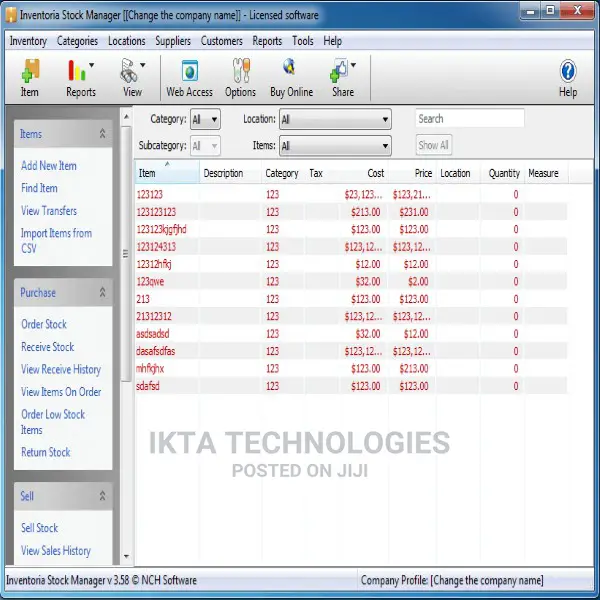Click sidebar scrollbar up arrow
The height and width of the screenshot is (600, 600).
point(126,116)
